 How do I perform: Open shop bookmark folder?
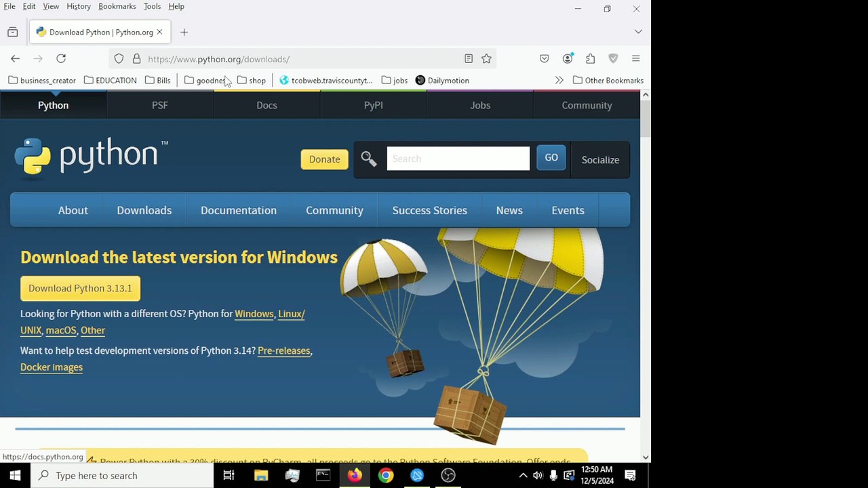point(252,80)
